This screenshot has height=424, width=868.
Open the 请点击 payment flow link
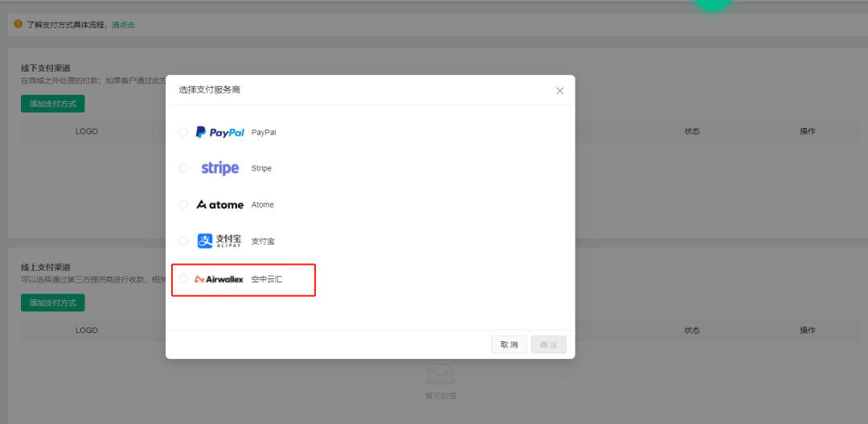pos(123,25)
